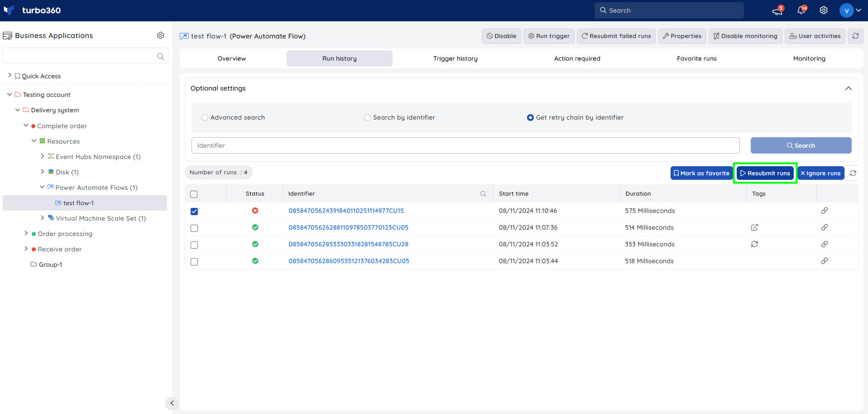Check the run at 11:03:52 checkbox

(x=194, y=245)
